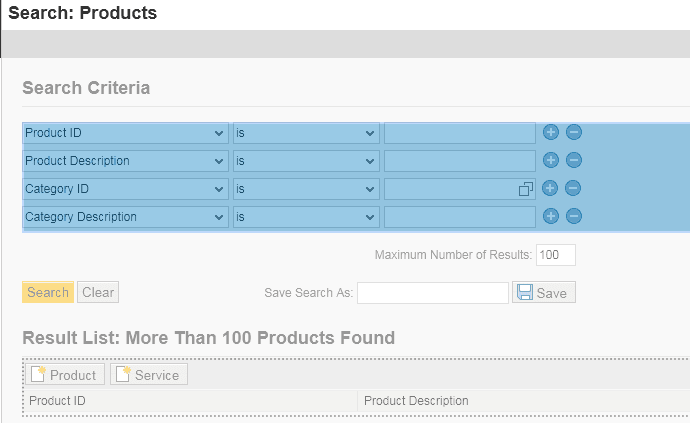The width and height of the screenshot is (690, 423).
Task: Open value help for Category ID field
Action: pos(525,189)
